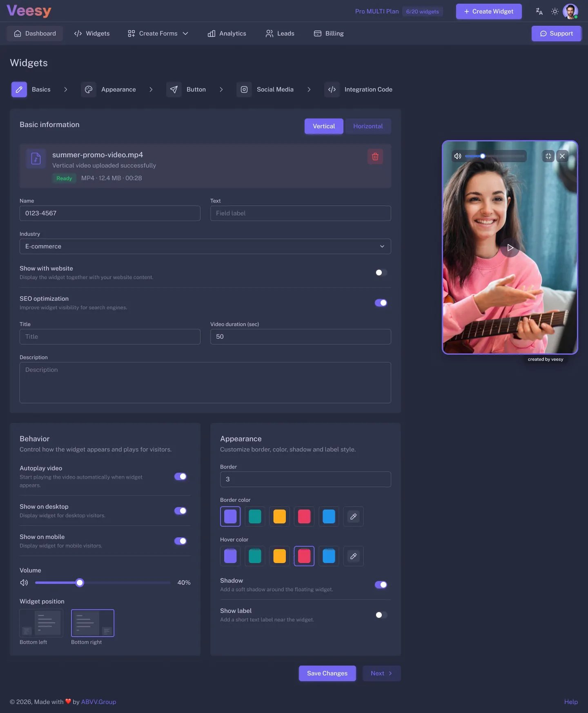Choose the orange border color swatch
The width and height of the screenshot is (588, 713).
coord(280,516)
